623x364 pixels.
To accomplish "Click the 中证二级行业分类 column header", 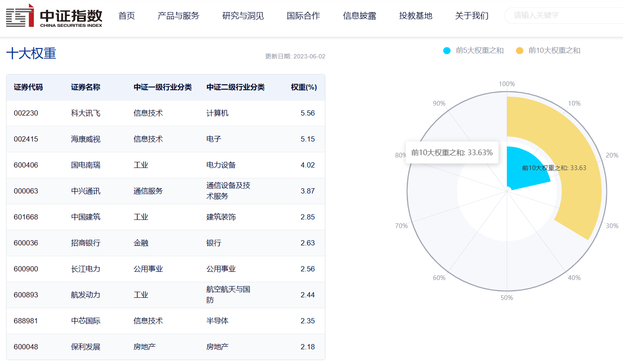I will click(235, 87).
